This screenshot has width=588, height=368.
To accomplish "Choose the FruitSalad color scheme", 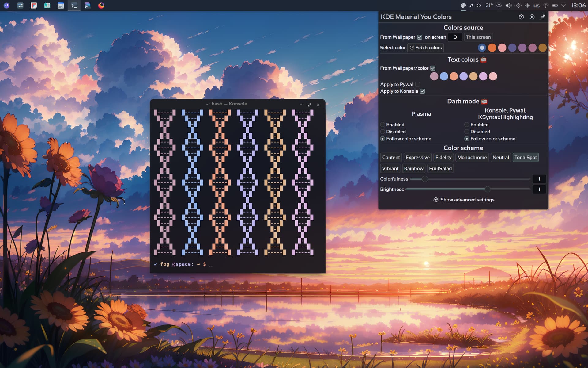I will coord(440,168).
